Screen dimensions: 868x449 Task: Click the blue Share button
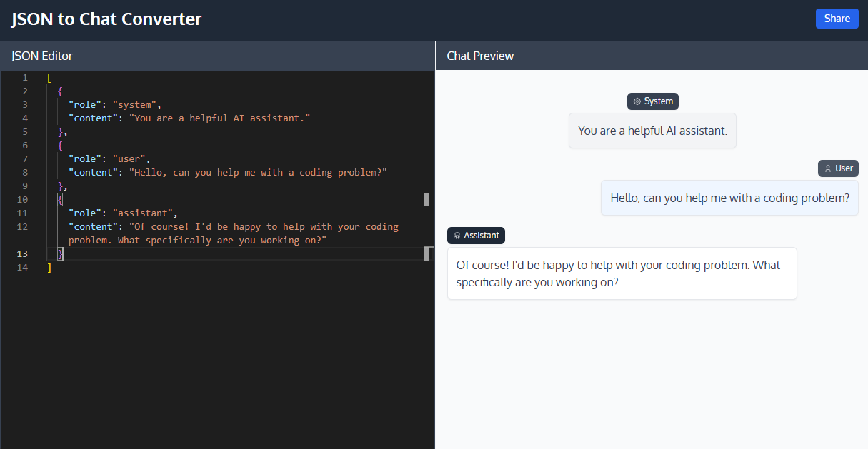pos(837,19)
